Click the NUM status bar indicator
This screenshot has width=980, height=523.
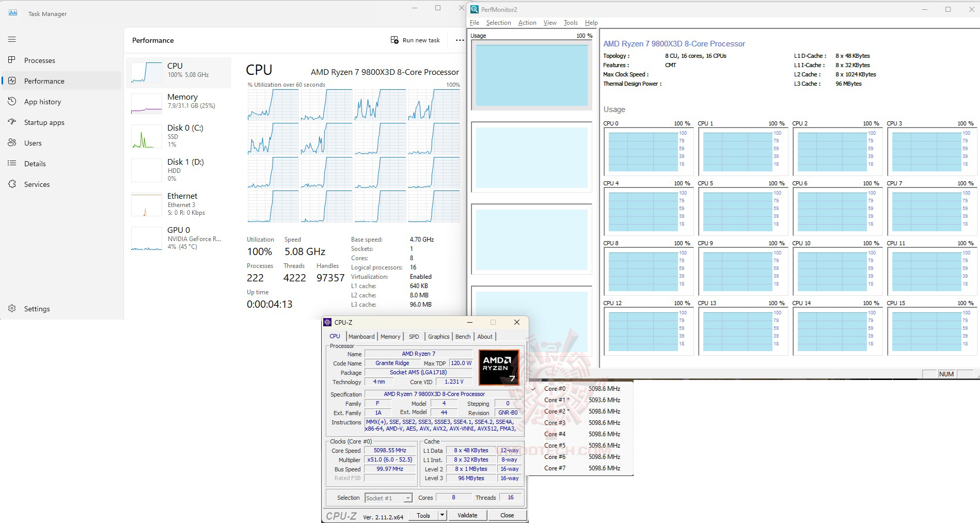coord(946,374)
